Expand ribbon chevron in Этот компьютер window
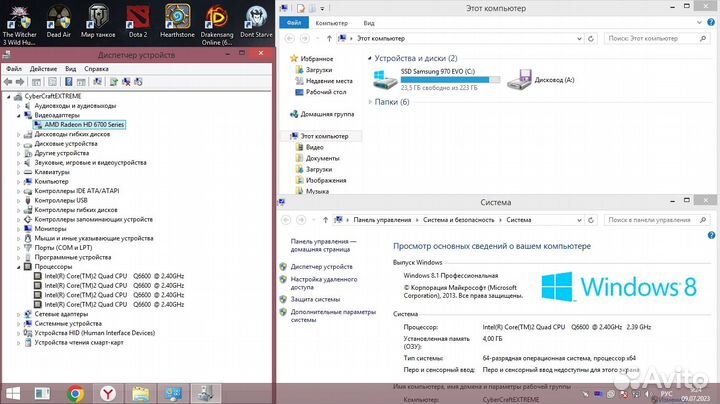Image resolution: width=720 pixels, height=404 pixels. (x=699, y=22)
